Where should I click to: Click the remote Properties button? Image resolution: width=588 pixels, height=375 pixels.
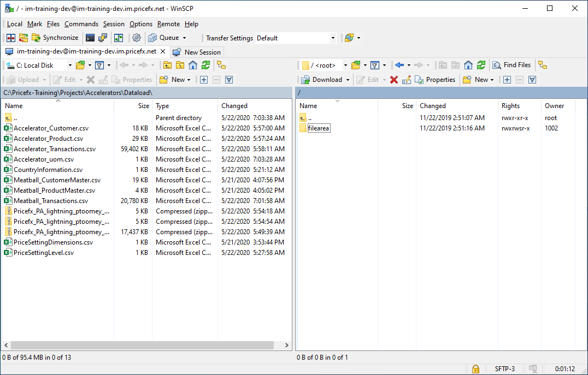click(435, 80)
